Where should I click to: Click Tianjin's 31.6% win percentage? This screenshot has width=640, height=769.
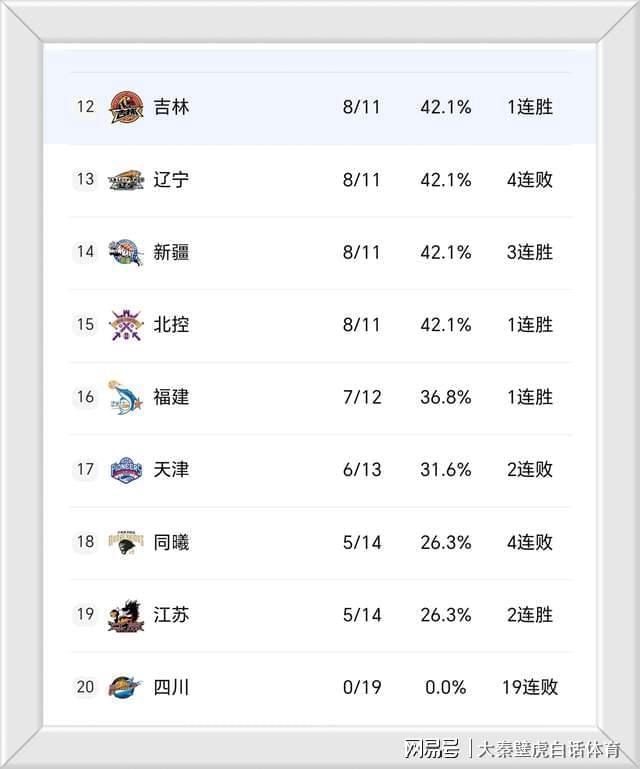tap(445, 470)
